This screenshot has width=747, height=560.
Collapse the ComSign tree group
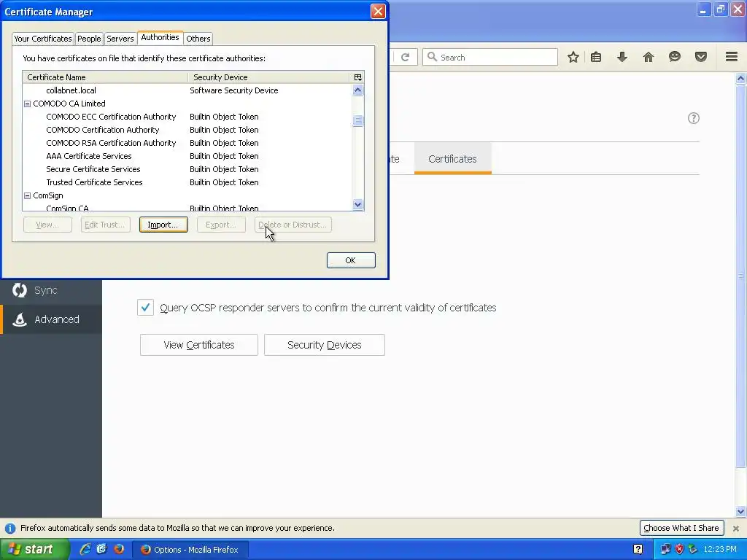27,195
